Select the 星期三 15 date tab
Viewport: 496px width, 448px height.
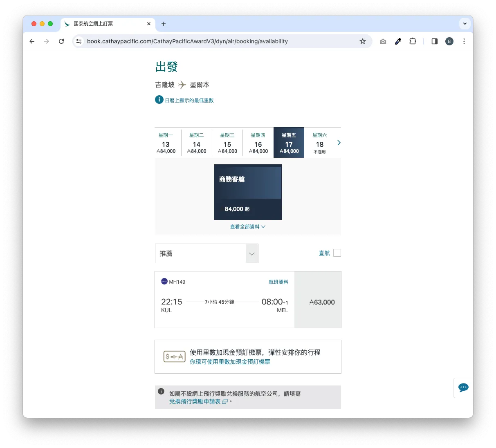(x=227, y=143)
